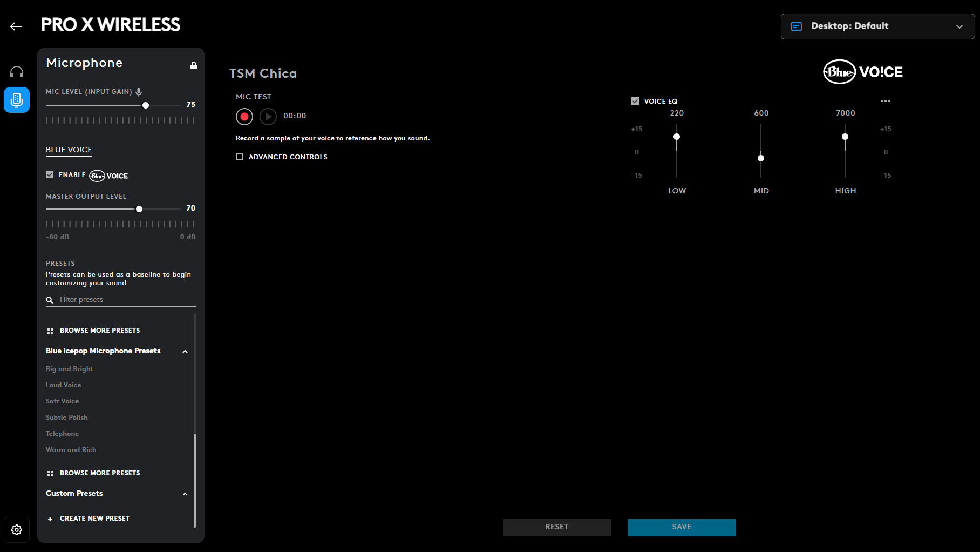The height and width of the screenshot is (552, 980).
Task: Select the Warm and Rich preset
Action: pos(71,450)
